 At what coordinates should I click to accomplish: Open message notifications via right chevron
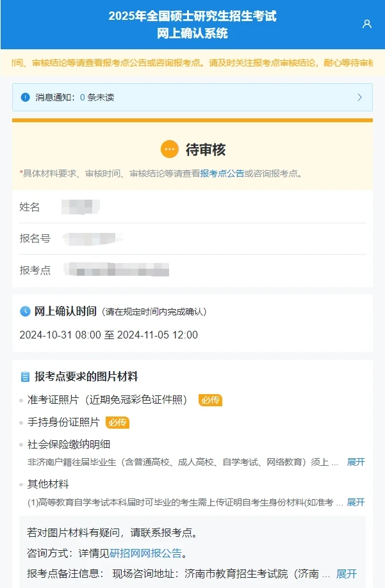359,97
